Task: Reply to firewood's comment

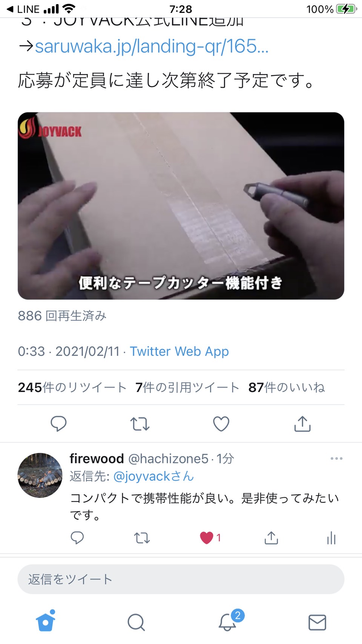Action: [77, 538]
